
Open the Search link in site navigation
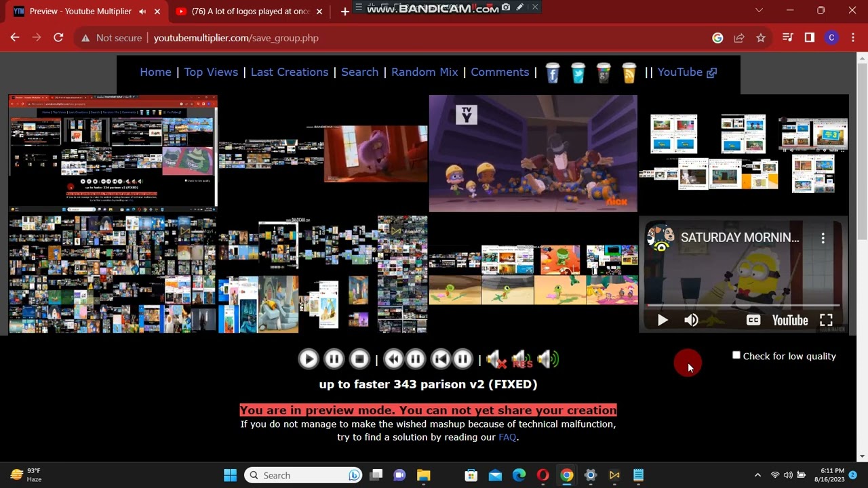point(359,72)
